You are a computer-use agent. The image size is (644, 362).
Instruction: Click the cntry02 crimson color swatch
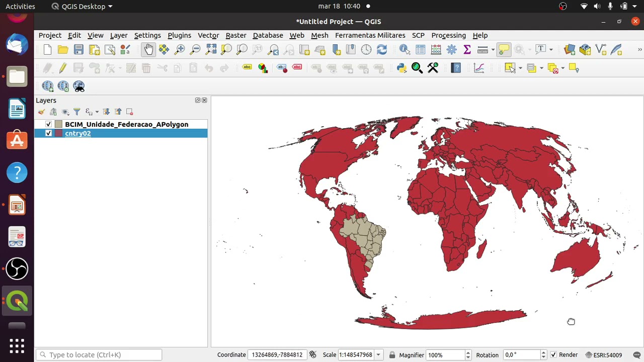coord(59,133)
